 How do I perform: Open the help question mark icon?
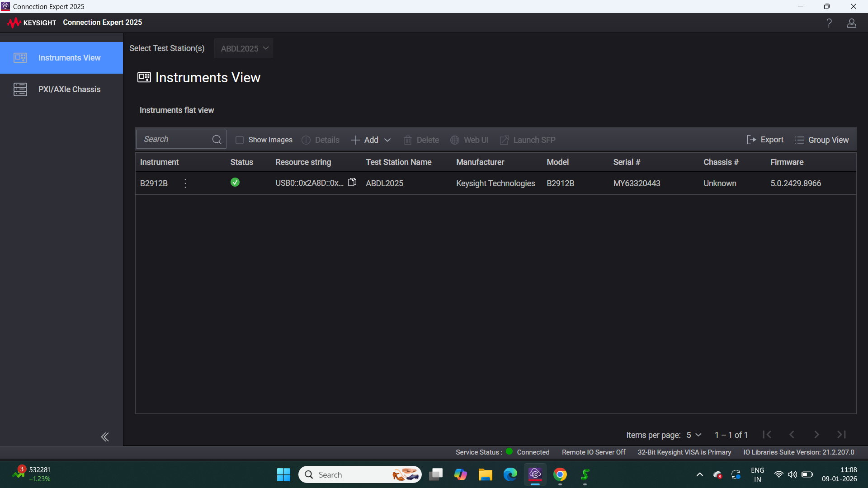pos(829,23)
